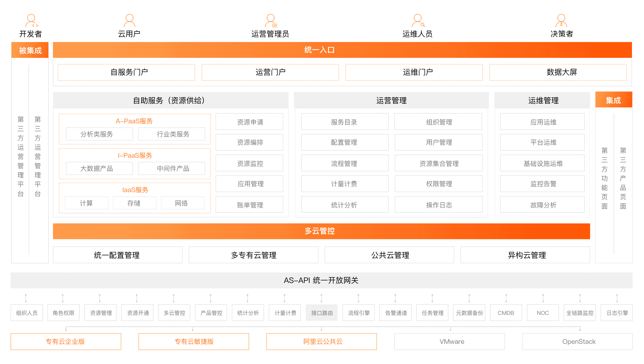
Task: Click the highlighted 接口路由 module
Action: point(321,313)
